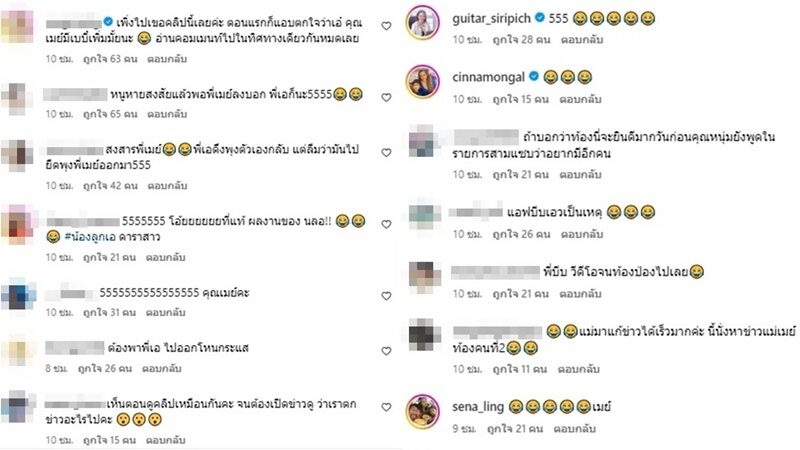Reply to sena_ling's comment

pyautogui.click(x=574, y=429)
